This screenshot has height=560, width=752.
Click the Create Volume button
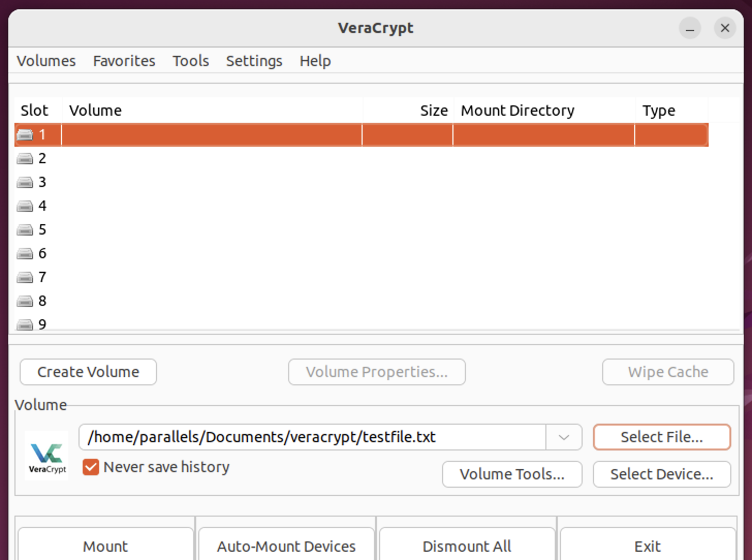pyautogui.click(x=88, y=372)
